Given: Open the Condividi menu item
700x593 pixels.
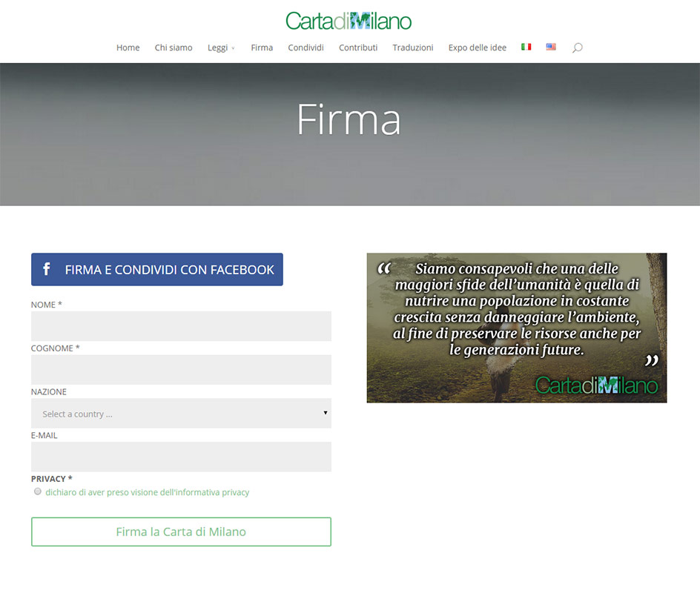Looking at the screenshot, I should (306, 47).
